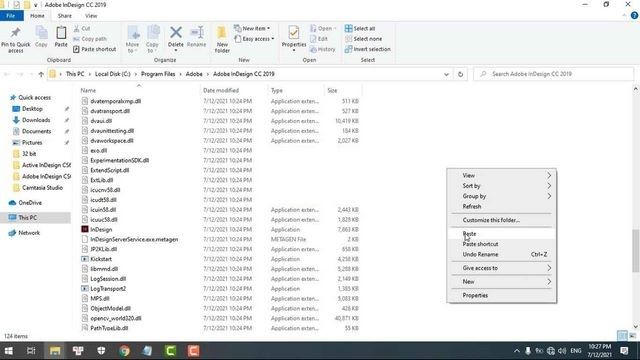Choose Properties from the context menu
This screenshot has height=360, width=640.
click(502, 296)
